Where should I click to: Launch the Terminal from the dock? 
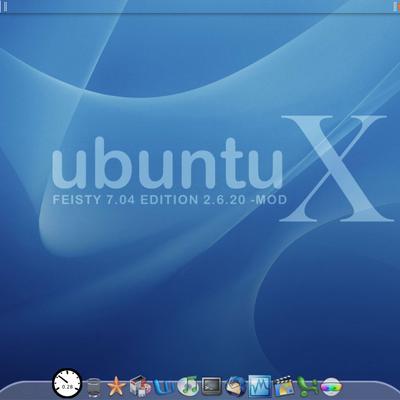tap(212, 387)
